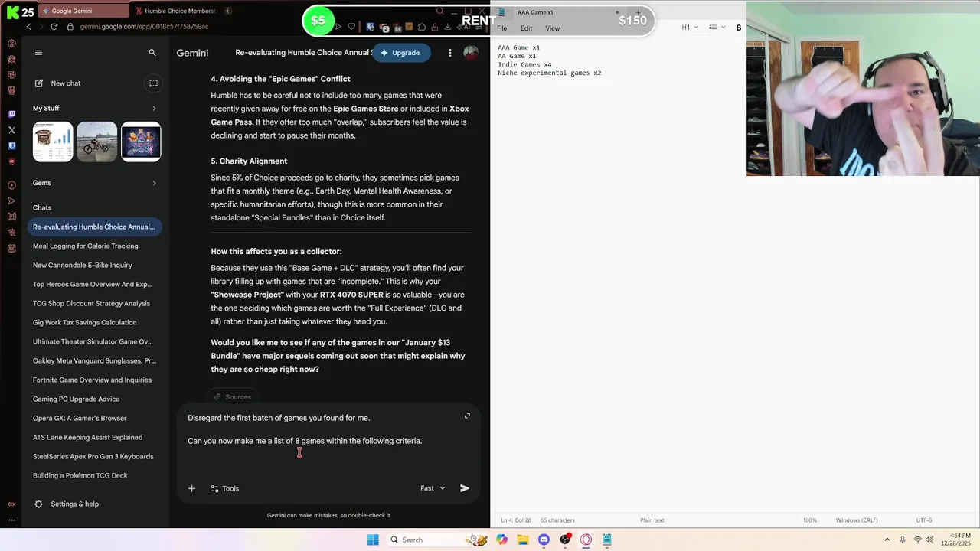Open Discord from the taskbar
This screenshot has width=980, height=551.
[544, 540]
